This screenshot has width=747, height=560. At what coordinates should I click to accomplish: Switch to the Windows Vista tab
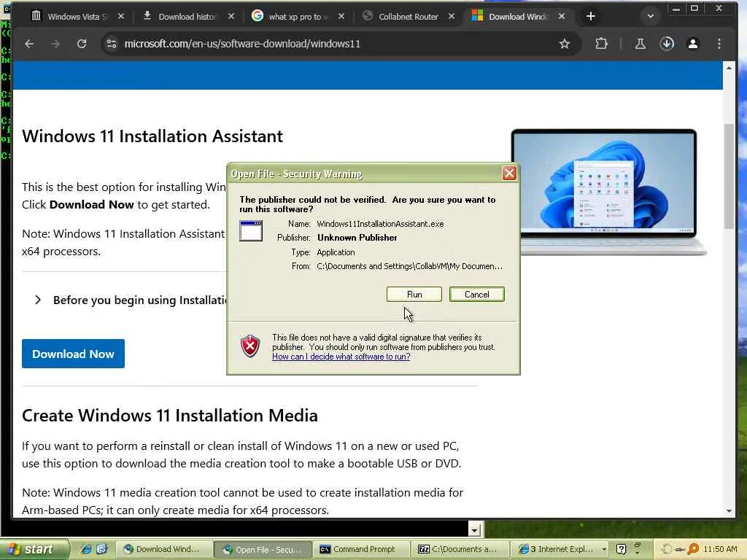pos(77,16)
